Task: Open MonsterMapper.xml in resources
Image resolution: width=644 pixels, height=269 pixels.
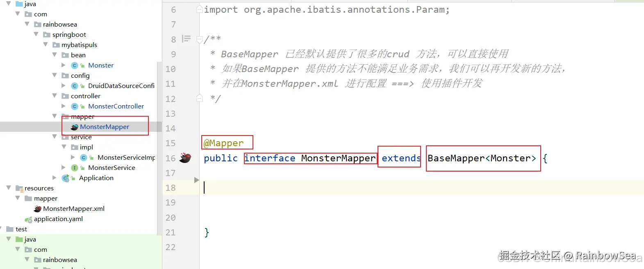Action: (x=74, y=208)
